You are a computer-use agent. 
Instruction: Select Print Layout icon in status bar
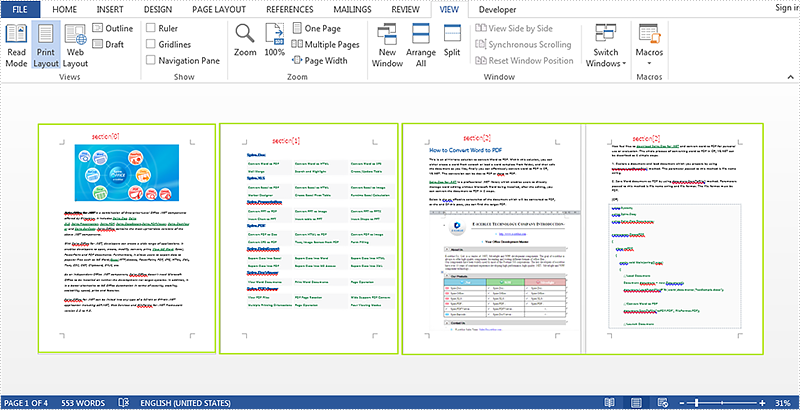(636, 403)
